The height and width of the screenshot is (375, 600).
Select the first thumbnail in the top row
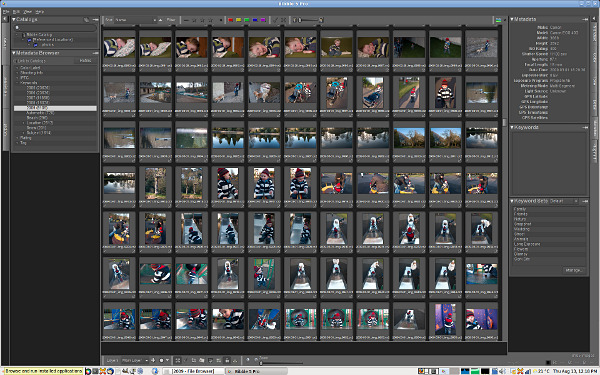pyautogui.click(x=119, y=47)
